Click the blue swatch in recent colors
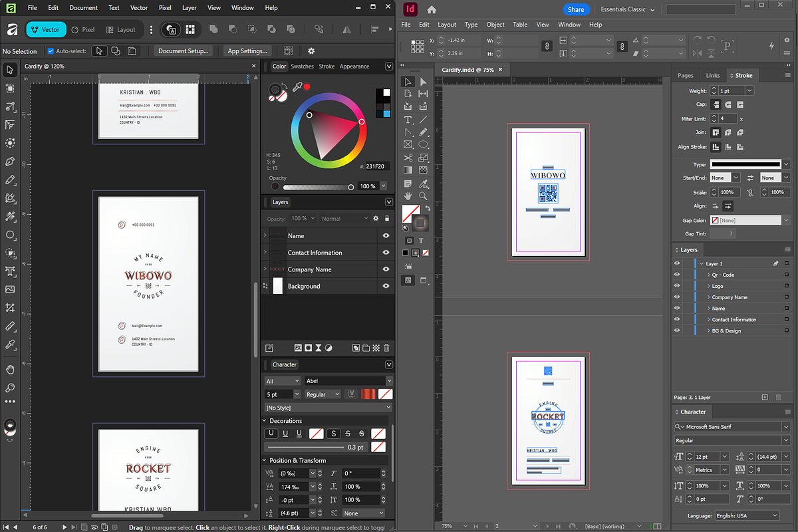 pyautogui.click(x=386, y=114)
